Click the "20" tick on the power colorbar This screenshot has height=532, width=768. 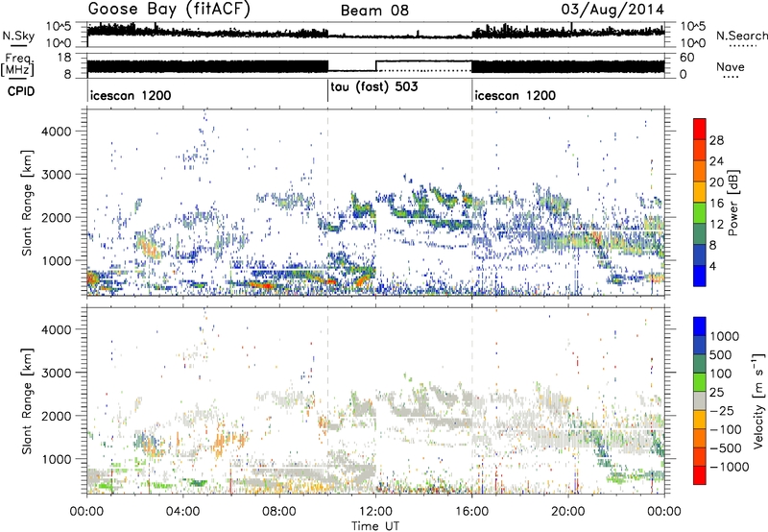coord(716,182)
